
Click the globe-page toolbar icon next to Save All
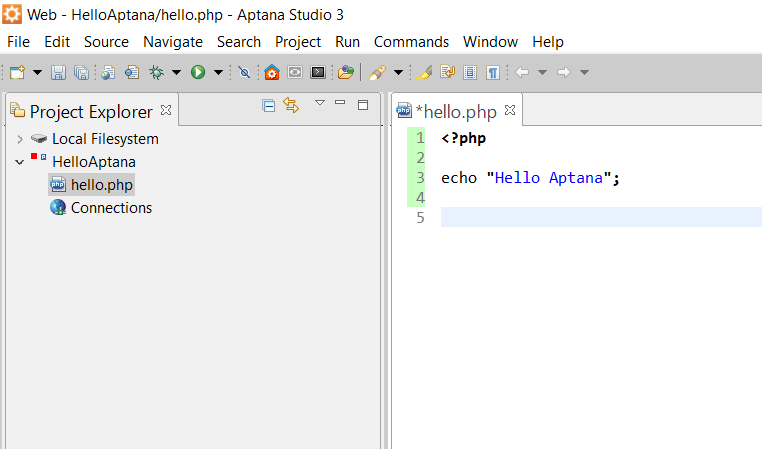click(x=108, y=72)
